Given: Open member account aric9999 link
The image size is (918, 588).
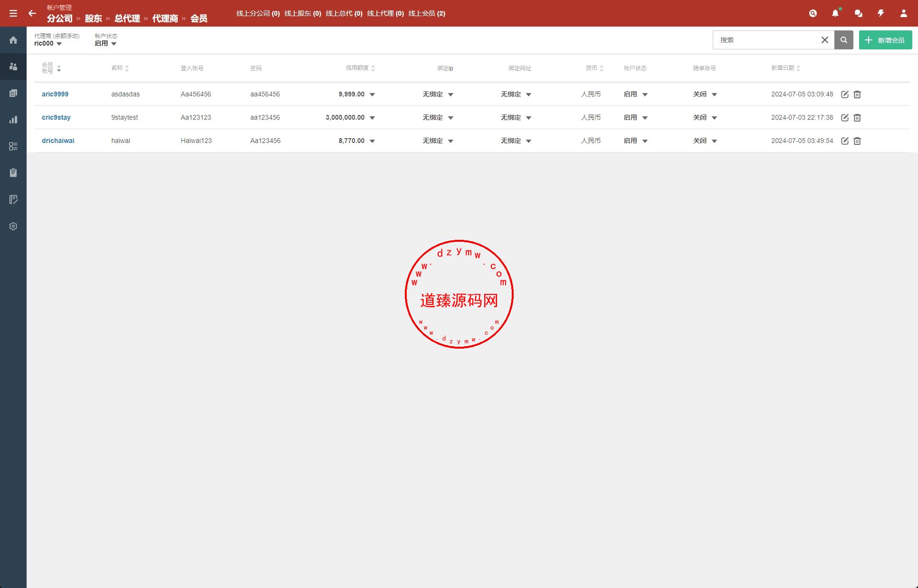Looking at the screenshot, I should [55, 94].
